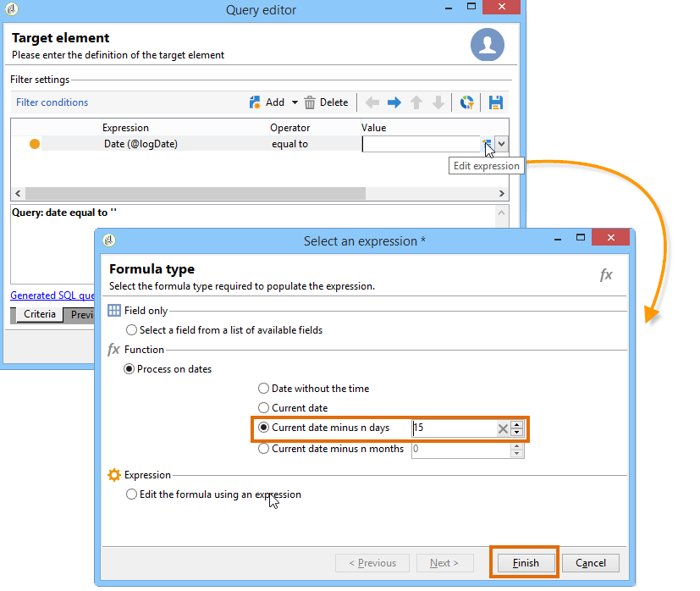
Task: Click the Expression column header
Action: point(125,128)
